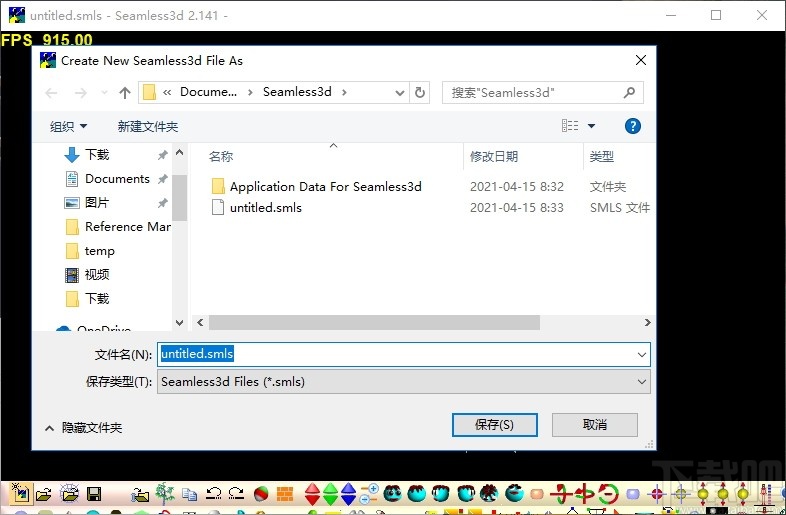This screenshot has width=786, height=515.
Task: Click Seamless3d breadcrumb segment
Action: click(297, 92)
